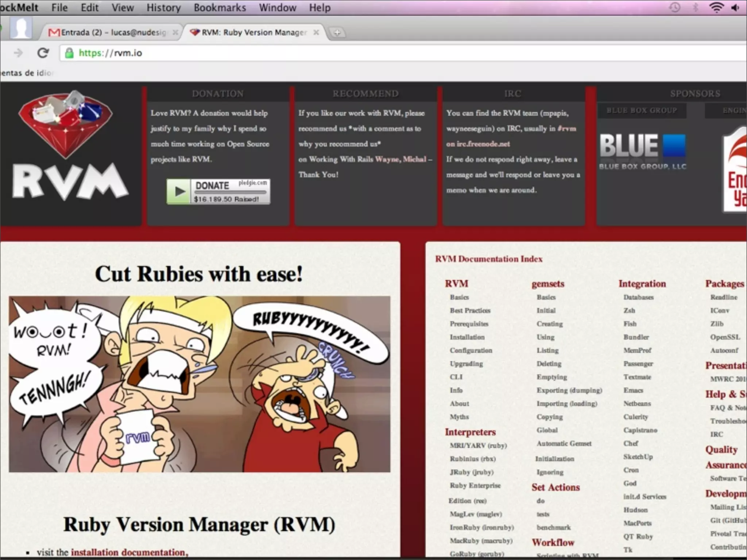Click the Wayne link in Recommend panel
The width and height of the screenshot is (747, 560).
(387, 159)
